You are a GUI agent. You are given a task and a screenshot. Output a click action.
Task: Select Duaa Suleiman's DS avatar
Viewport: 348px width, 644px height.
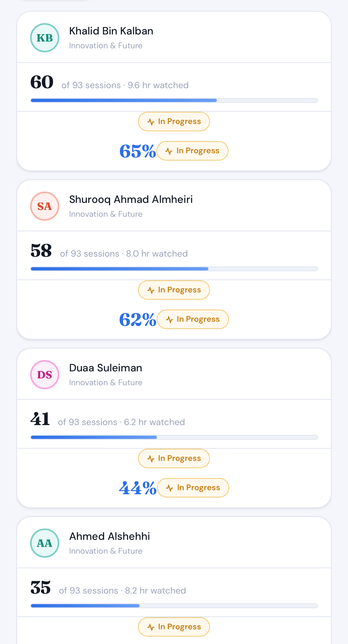click(x=45, y=375)
